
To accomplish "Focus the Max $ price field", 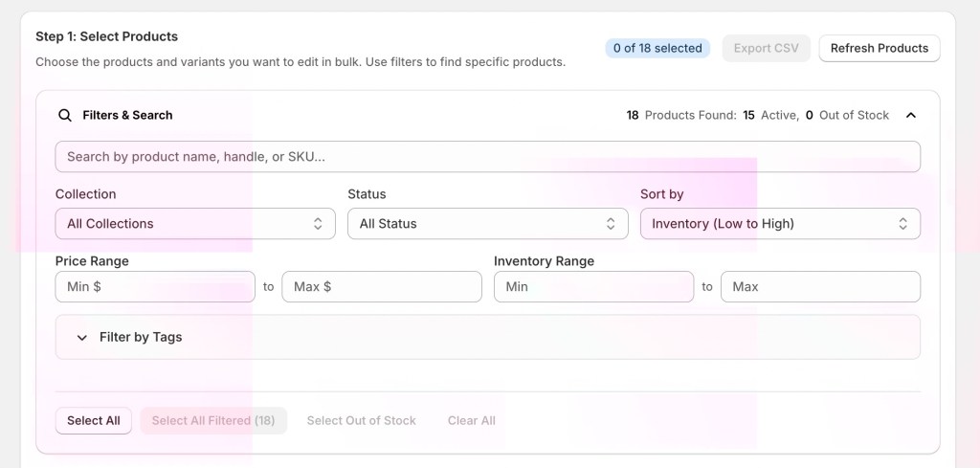I will pyautogui.click(x=381, y=286).
